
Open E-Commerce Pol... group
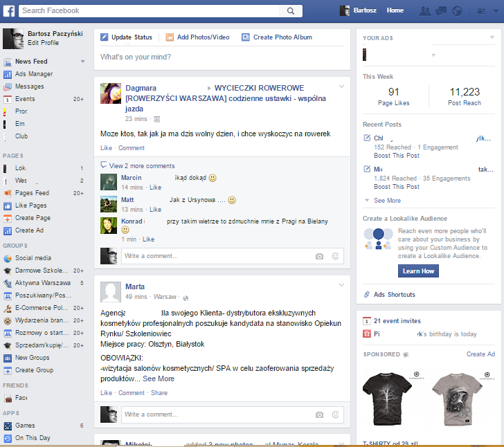tap(42, 308)
